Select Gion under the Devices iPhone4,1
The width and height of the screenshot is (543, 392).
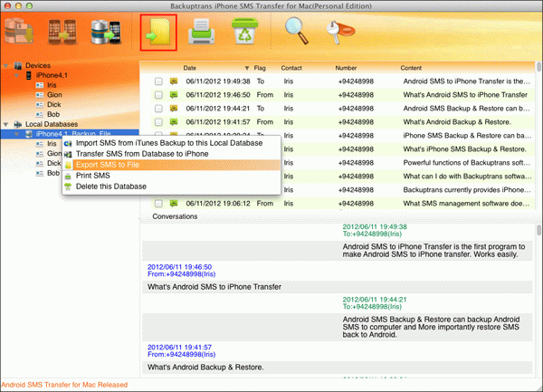54,95
